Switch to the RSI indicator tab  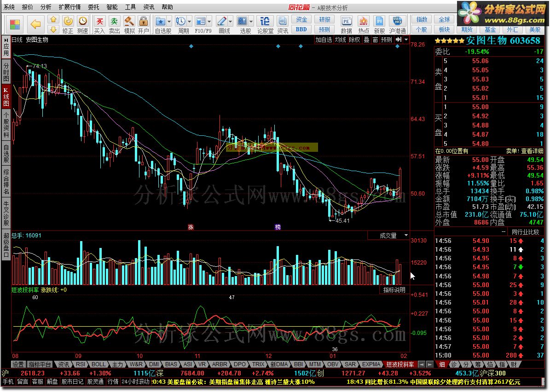tap(81, 364)
